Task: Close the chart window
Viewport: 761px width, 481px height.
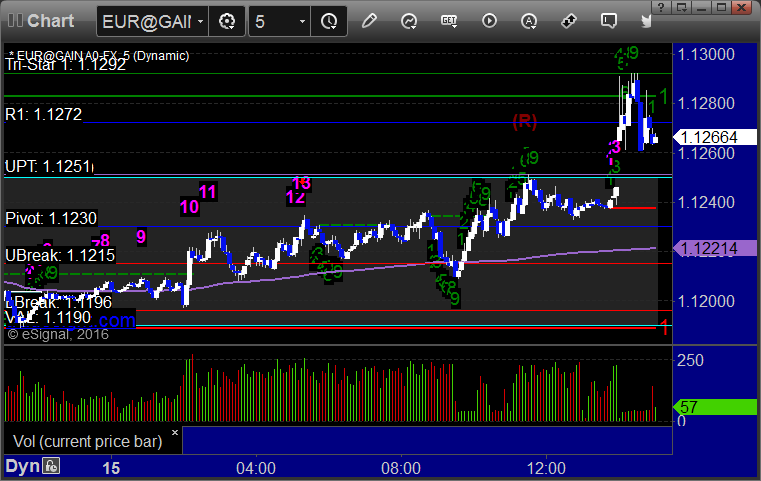Action: click(x=742, y=7)
